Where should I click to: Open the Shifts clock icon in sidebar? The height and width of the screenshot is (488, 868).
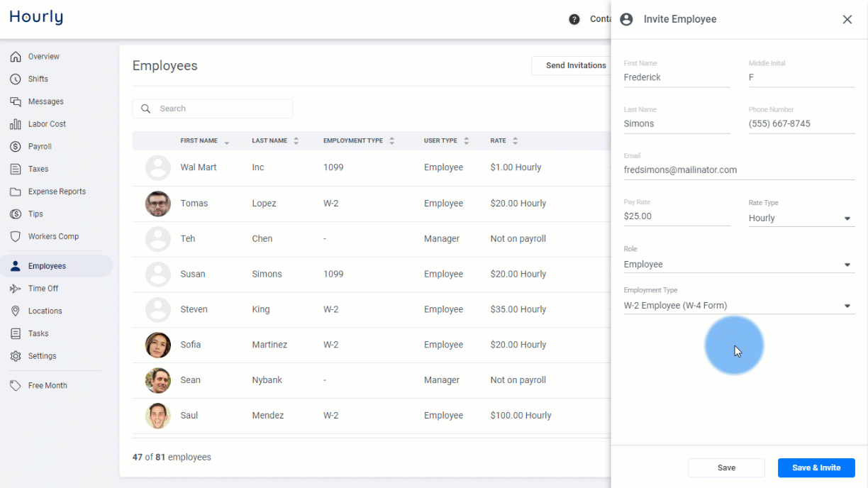pos(16,79)
